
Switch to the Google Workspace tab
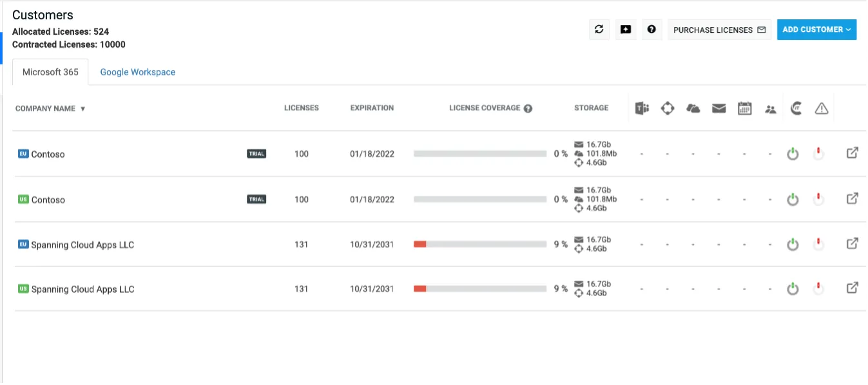[x=137, y=72]
